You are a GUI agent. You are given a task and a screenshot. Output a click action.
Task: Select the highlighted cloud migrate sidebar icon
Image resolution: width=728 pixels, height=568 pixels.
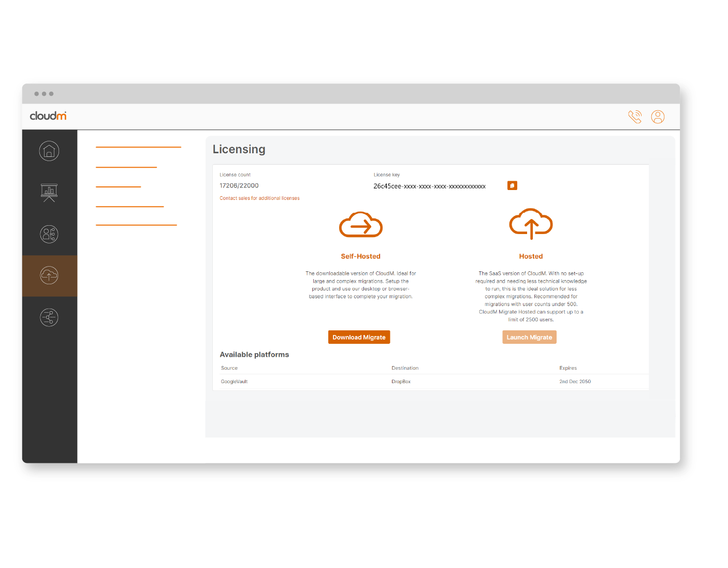click(x=49, y=275)
